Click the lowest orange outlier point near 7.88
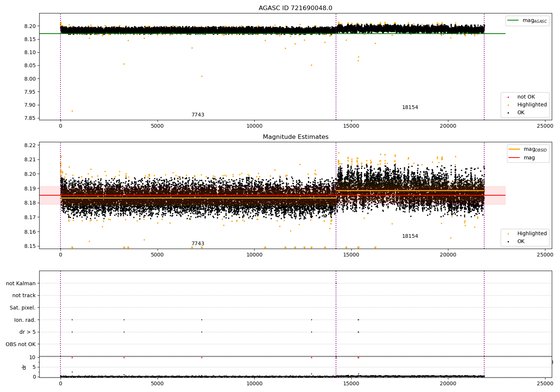The height and width of the screenshot is (392, 560). click(x=72, y=111)
